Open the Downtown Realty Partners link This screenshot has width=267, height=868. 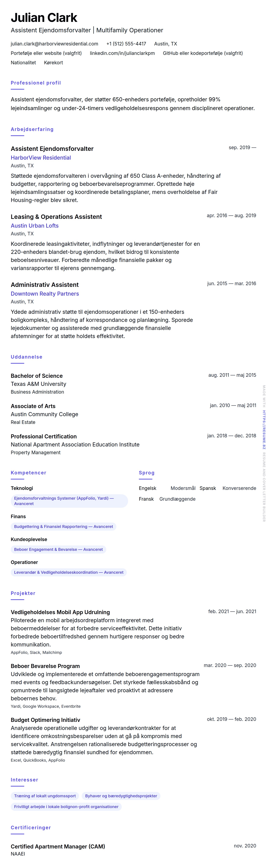(x=45, y=294)
